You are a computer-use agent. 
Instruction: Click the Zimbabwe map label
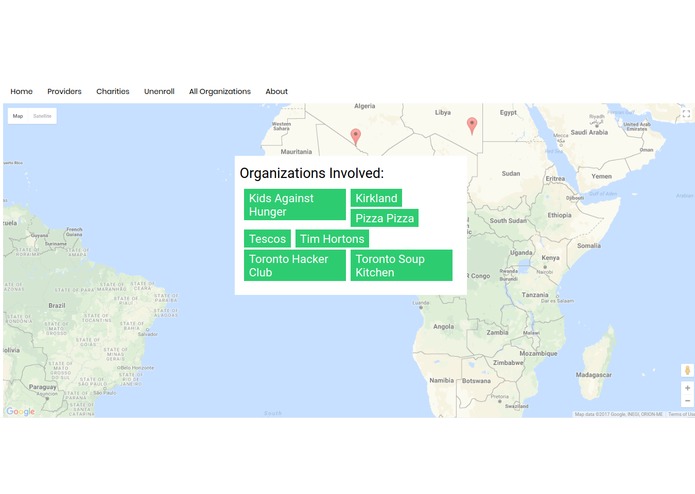[x=508, y=362]
